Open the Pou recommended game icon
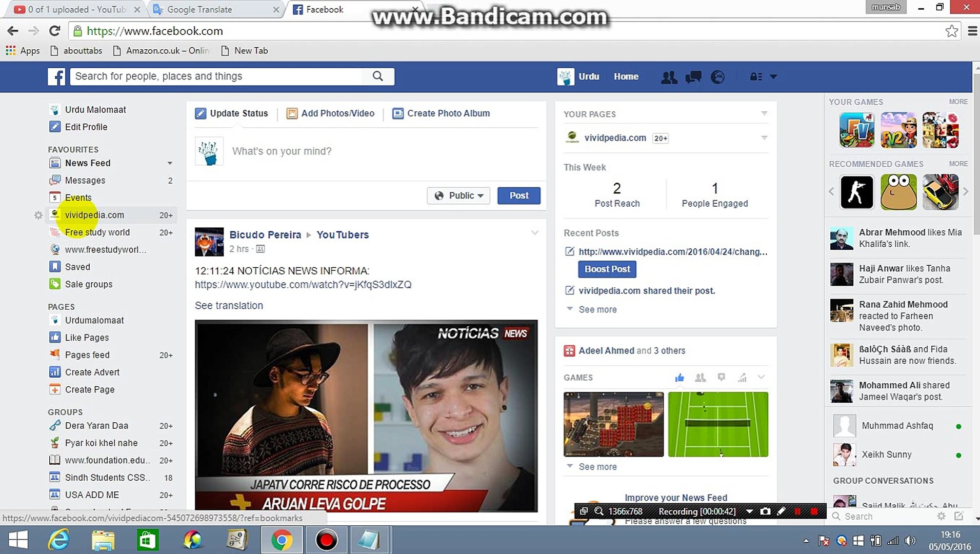The height and width of the screenshot is (554, 980). tap(898, 192)
